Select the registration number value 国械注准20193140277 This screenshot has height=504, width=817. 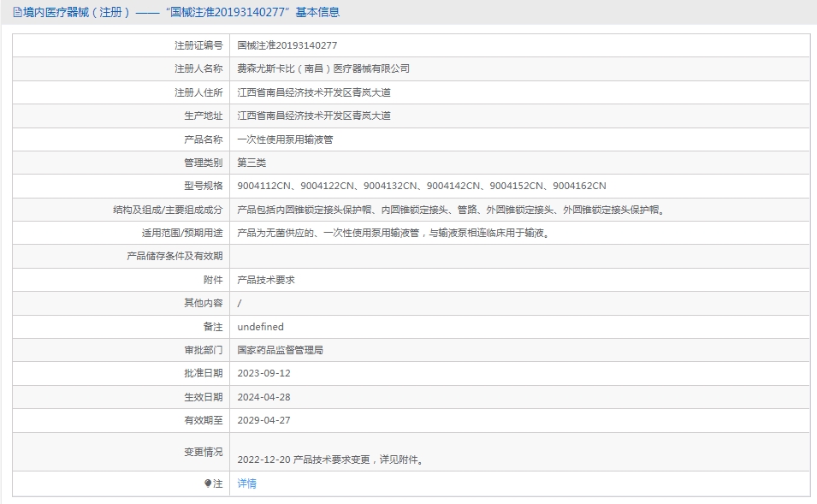287,45
